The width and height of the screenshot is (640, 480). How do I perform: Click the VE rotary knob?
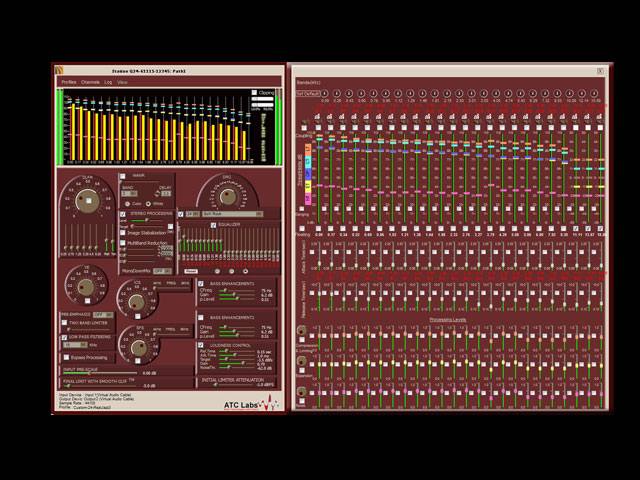coord(86,287)
